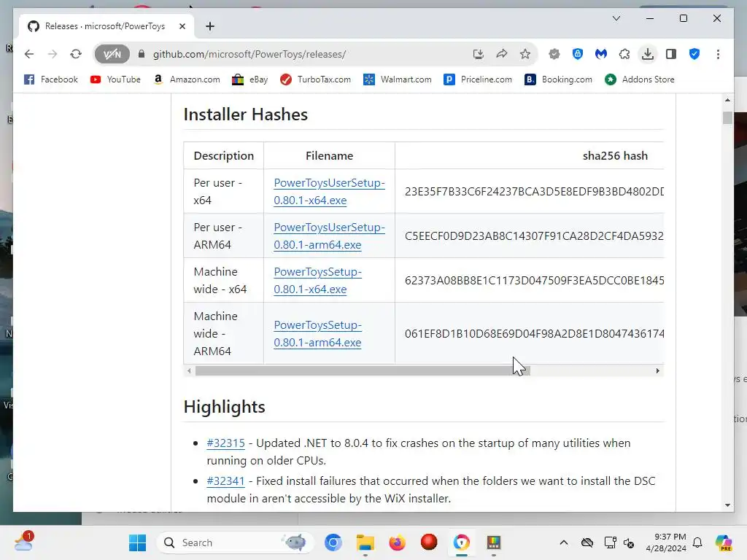This screenshot has height=560, width=747.
Task: Open the Malwarebytes extension icon
Action: click(601, 54)
